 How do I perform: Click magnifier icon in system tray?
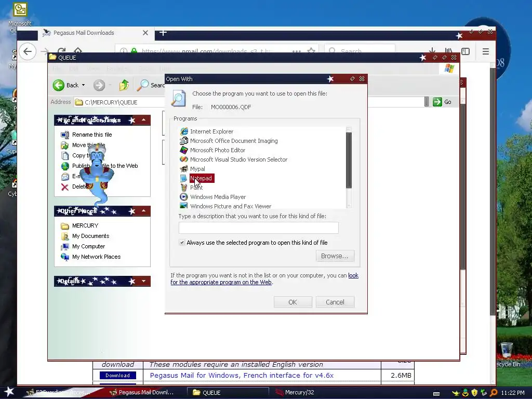(494, 393)
